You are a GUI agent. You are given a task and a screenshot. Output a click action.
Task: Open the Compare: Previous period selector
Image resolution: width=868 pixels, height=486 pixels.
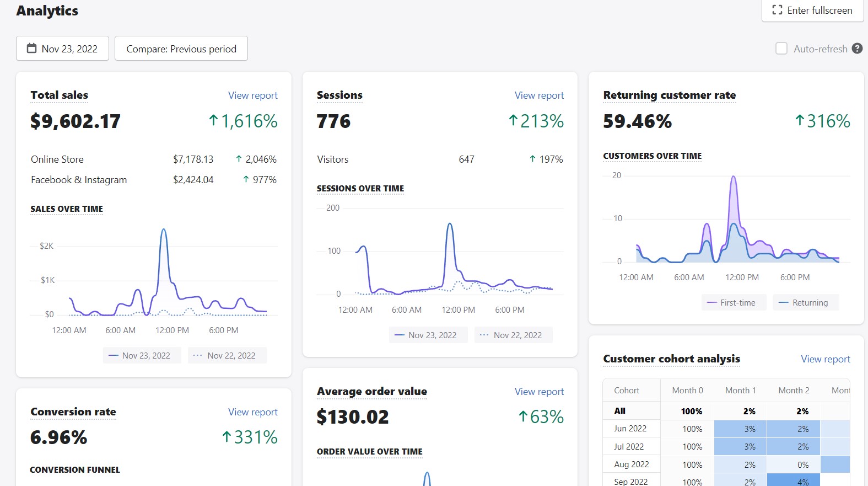click(181, 49)
